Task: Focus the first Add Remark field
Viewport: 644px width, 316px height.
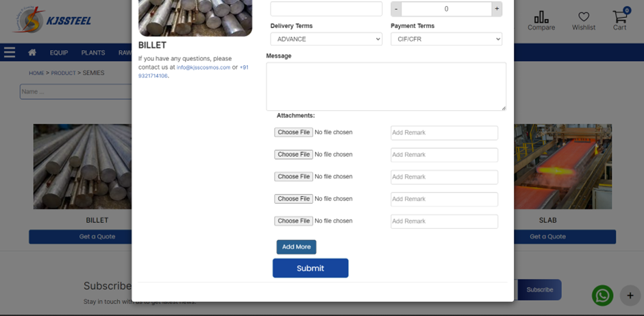Action: 445,133
